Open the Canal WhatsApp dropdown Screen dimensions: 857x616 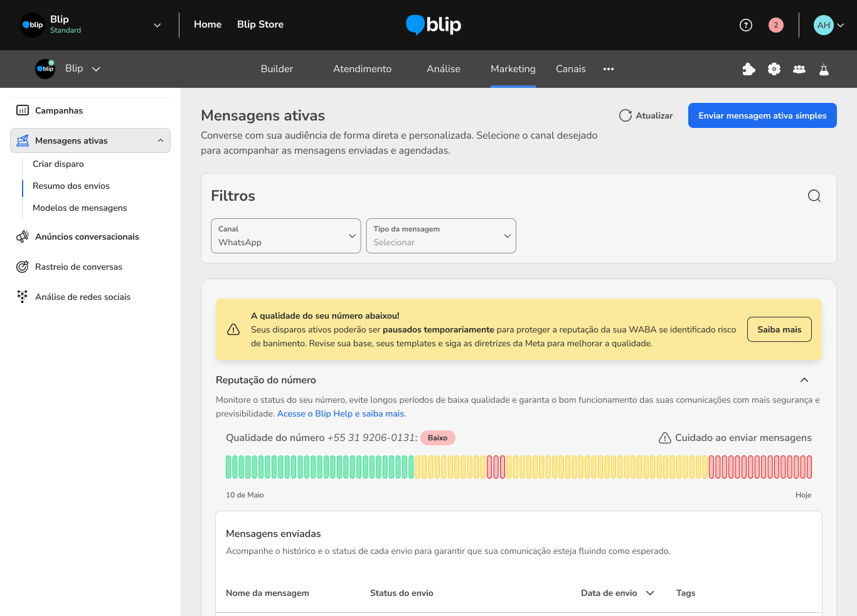[x=285, y=236]
